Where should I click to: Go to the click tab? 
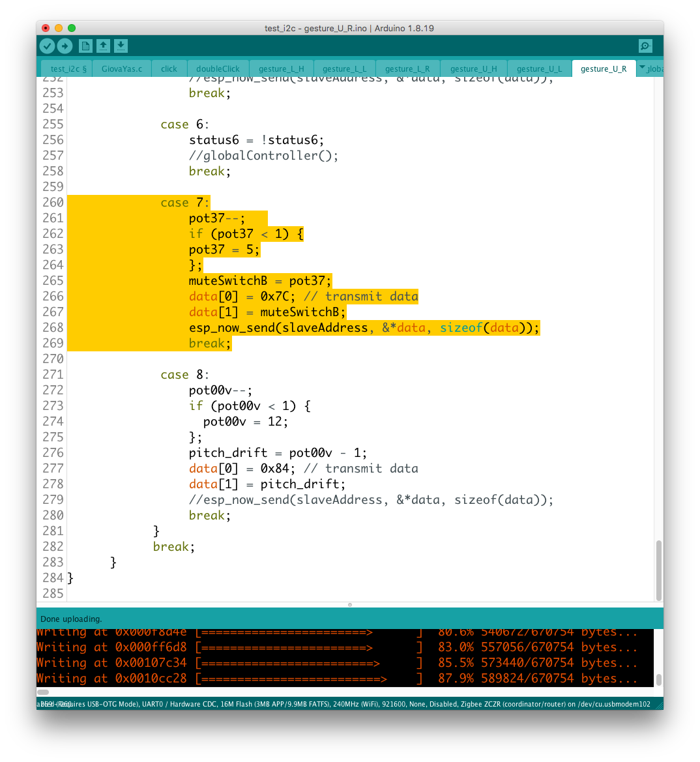[x=169, y=68]
